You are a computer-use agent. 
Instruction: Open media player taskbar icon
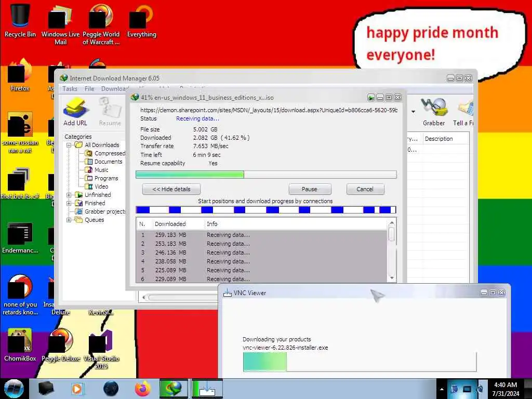tap(77, 389)
